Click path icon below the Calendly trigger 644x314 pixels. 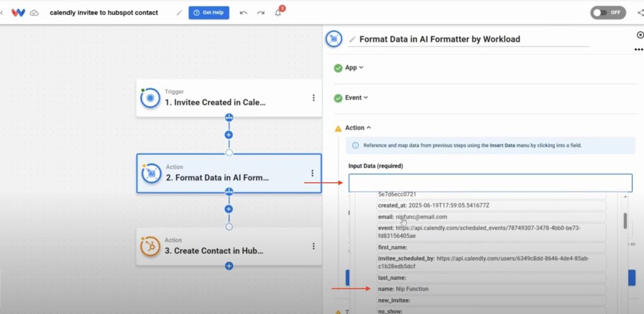point(229,117)
